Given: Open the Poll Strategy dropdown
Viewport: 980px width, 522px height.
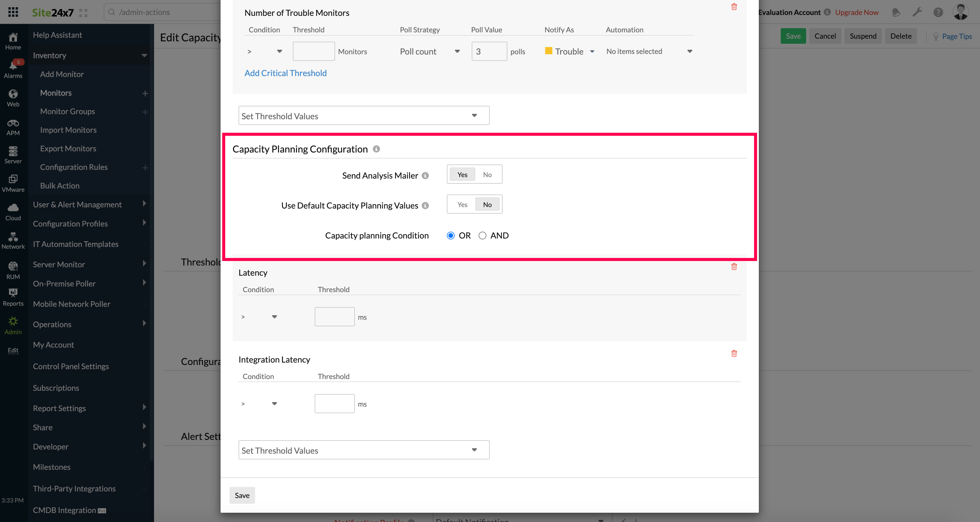Looking at the screenshot, I should 456,51.
